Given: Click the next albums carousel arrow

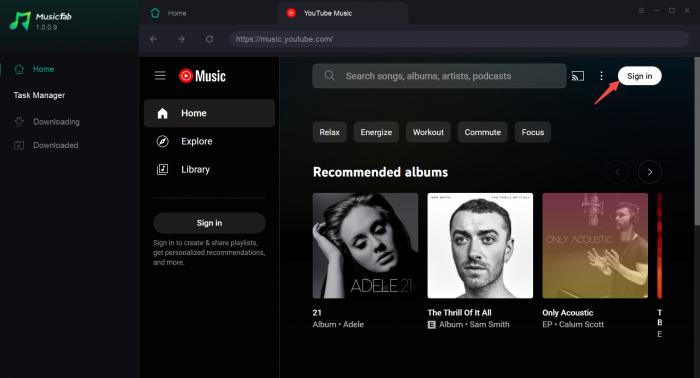Looking at the screenshot, I should coord(650,172).
